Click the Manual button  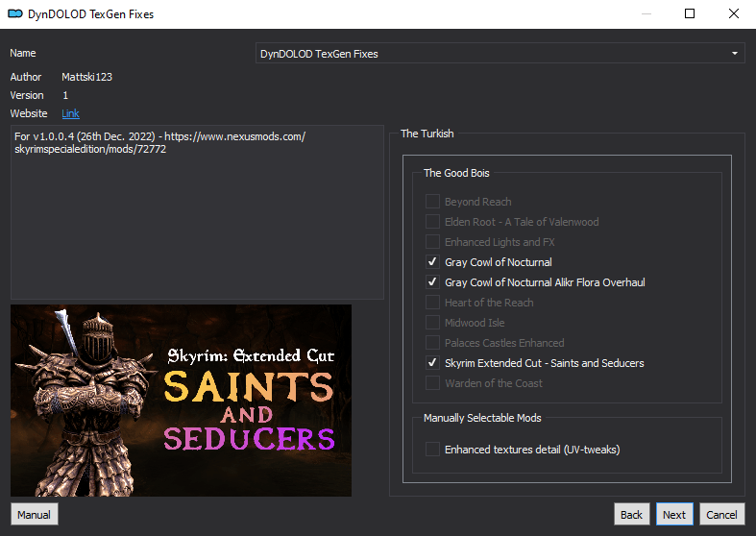coord(35,514)
